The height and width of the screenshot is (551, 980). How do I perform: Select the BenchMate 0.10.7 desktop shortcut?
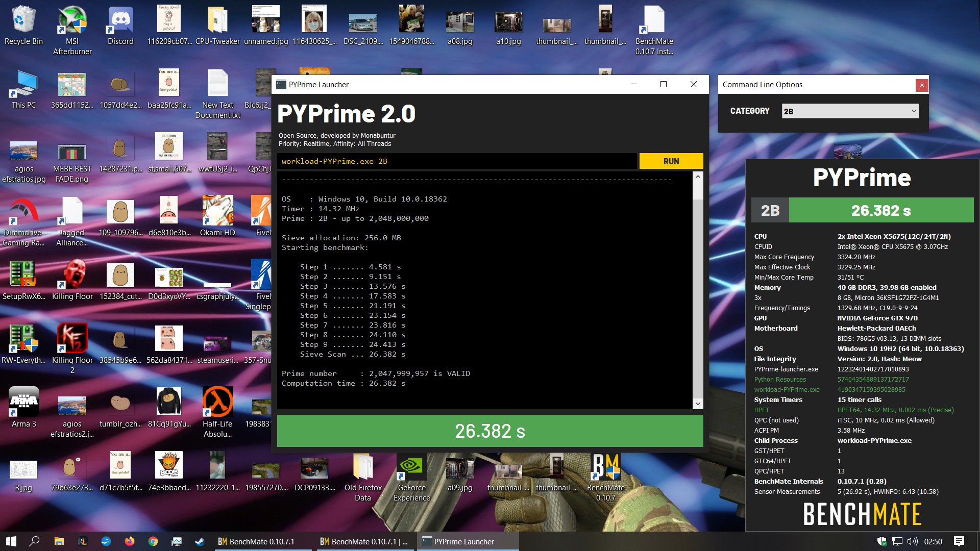(606, 477)
